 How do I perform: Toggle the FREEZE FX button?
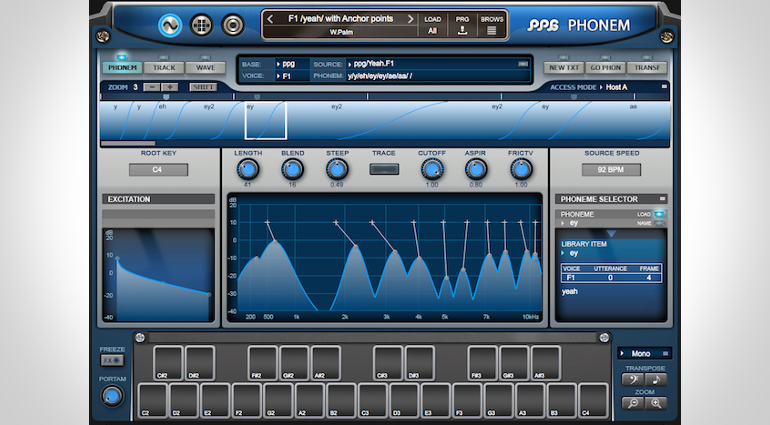112,360
